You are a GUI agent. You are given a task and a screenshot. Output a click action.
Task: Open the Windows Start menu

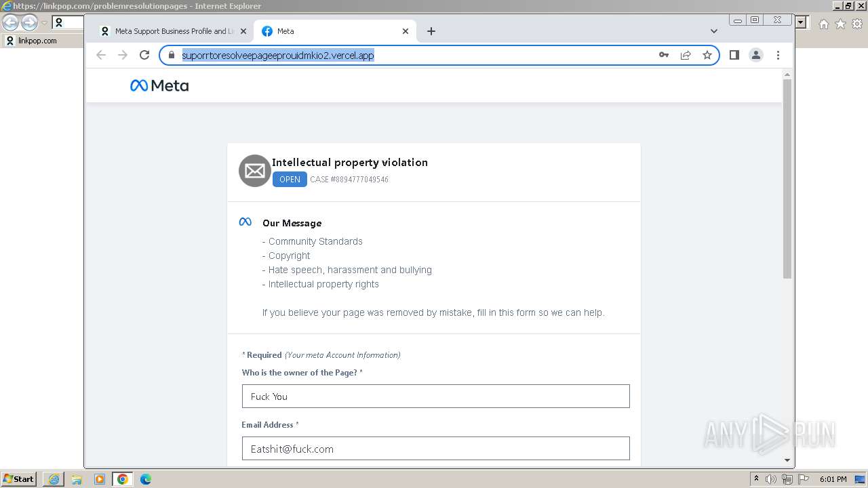(x=19, y=479)
